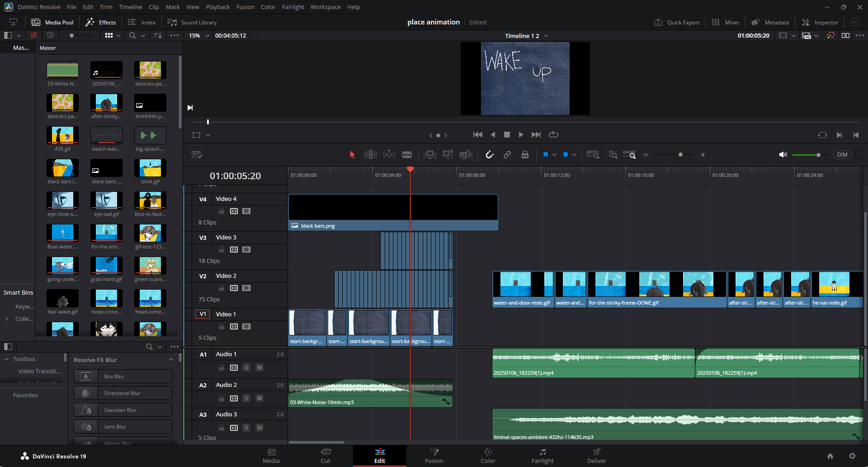Screen dimensions: 868x467
Task: Click the Custom Zoom icon
Action: tap(629, 155)
